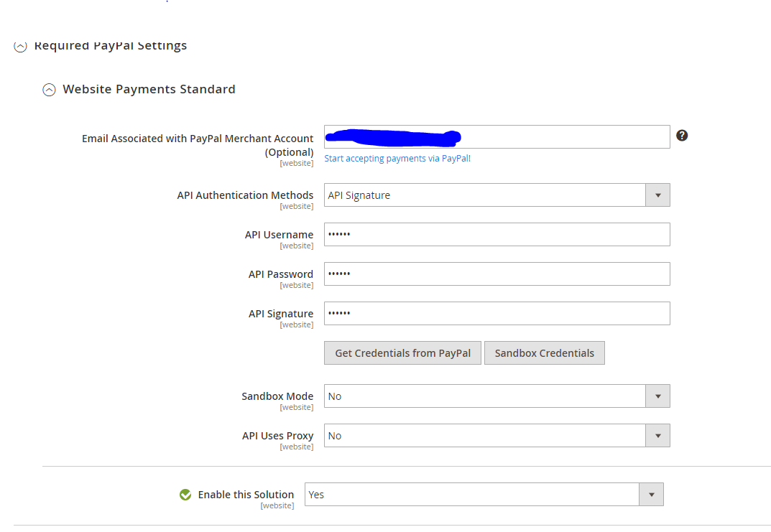Follow the Start accepting payments via PayPal link
The width and height of the screenshot is (771, 532).
coord(397,158)
